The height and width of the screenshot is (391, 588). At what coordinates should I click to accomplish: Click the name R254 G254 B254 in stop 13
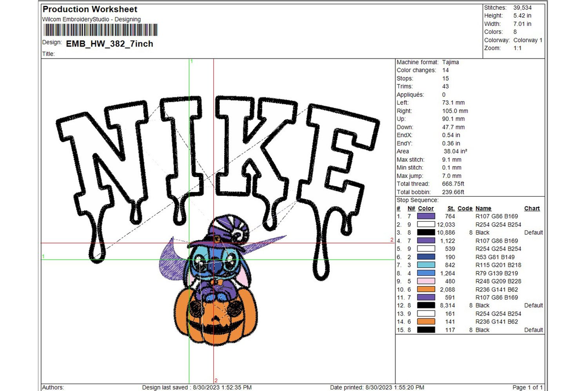coord(498,313)
